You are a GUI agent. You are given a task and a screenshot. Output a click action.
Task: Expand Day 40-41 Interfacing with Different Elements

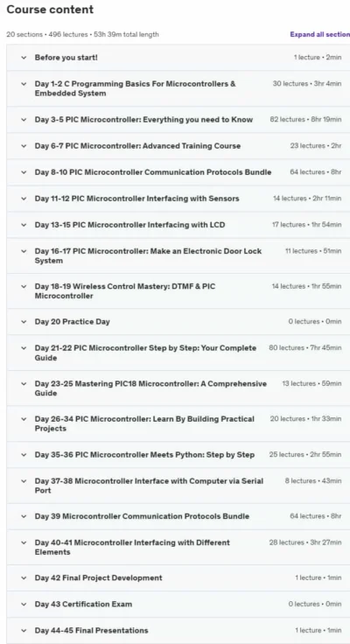[178, 547]
